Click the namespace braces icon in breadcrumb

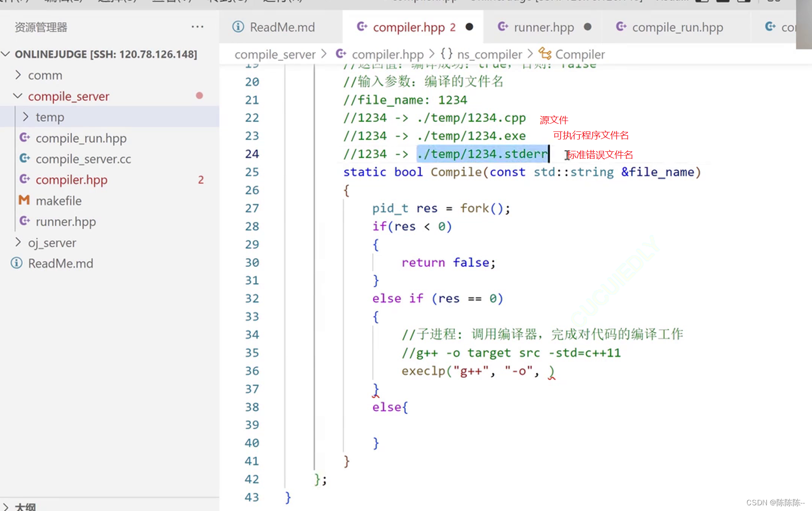click(x=447, y=54)
